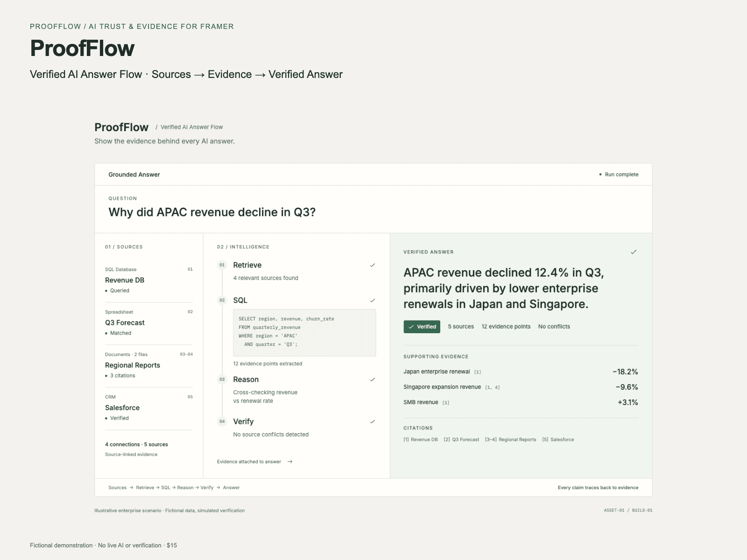Click the Retrieve step checkmark icon

373,265
